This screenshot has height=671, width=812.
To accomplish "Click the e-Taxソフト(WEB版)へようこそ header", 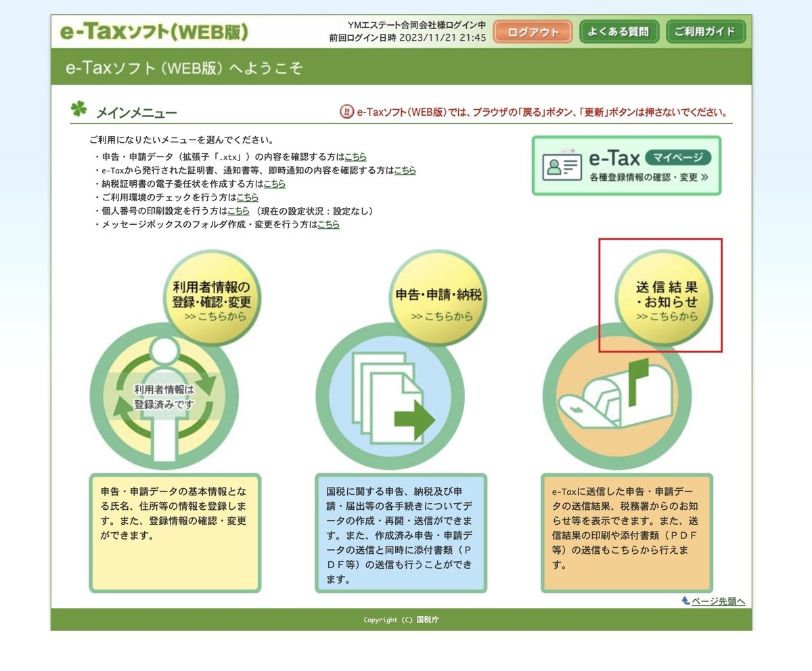I will click(184, 68).
